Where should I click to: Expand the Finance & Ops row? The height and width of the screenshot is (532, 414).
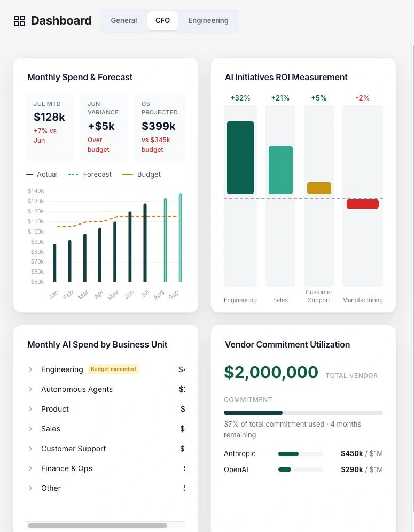30,468
